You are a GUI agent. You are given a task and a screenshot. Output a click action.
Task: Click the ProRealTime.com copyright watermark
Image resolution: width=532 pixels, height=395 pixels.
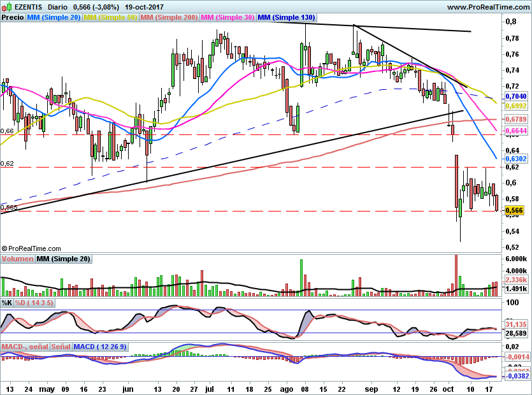tap(31, 248)
